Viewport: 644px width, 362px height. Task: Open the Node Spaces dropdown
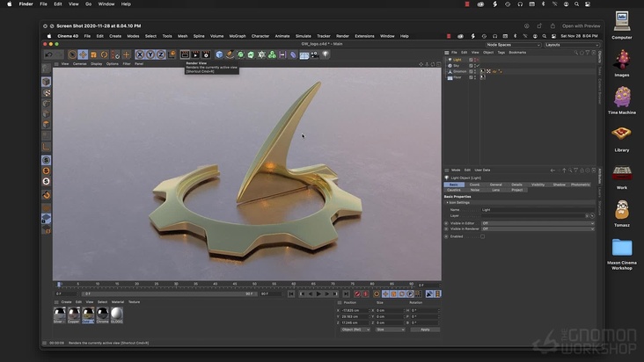(512, 44)
